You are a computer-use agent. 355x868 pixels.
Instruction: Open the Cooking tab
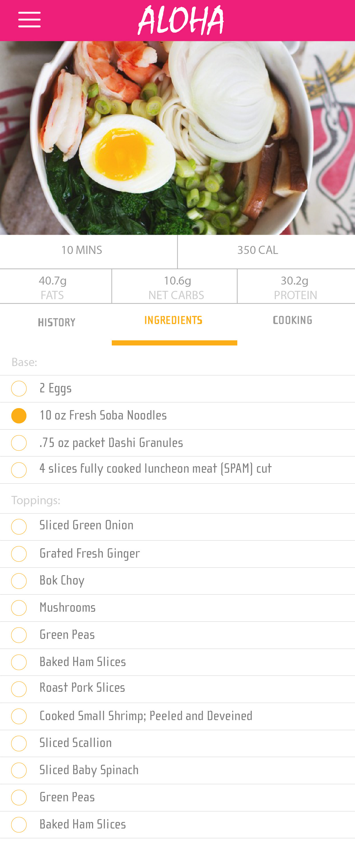[x=292, y=320]
